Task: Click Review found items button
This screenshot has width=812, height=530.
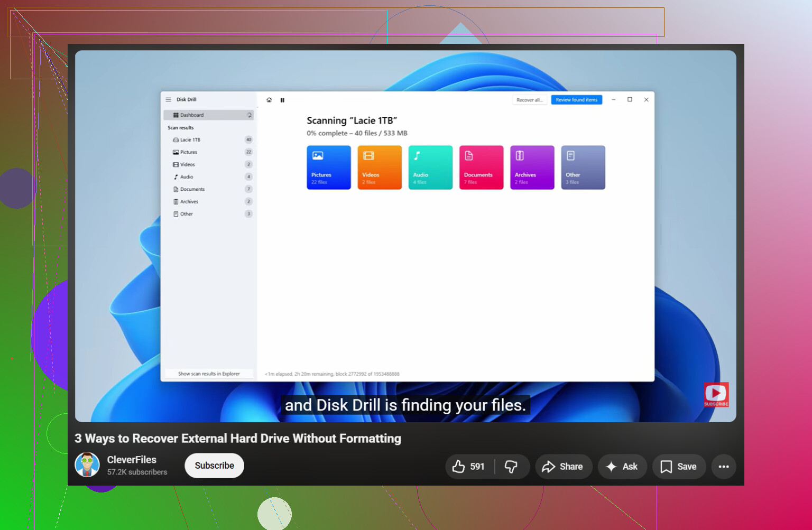Action: pos(576,100)
